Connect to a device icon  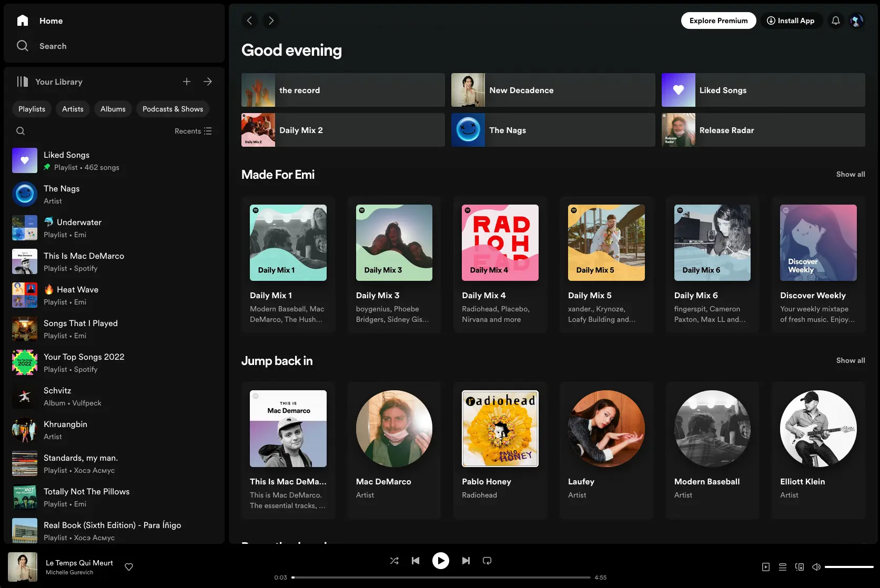pyautogui.click(x=800, y=567)
